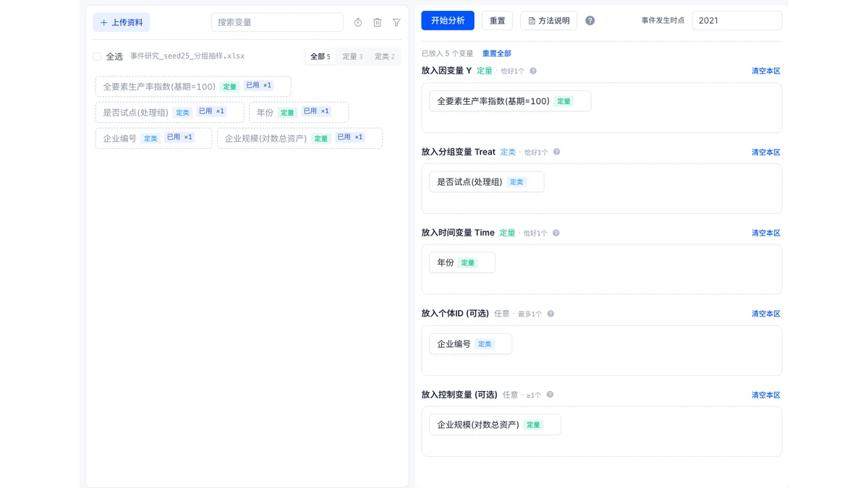Click help icon for 放入个体ID
Screen dimensions: 868x488
point(550,314)
